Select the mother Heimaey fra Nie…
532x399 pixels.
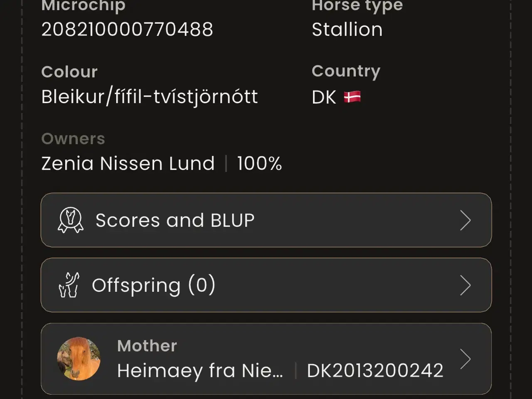coord(200,371)
